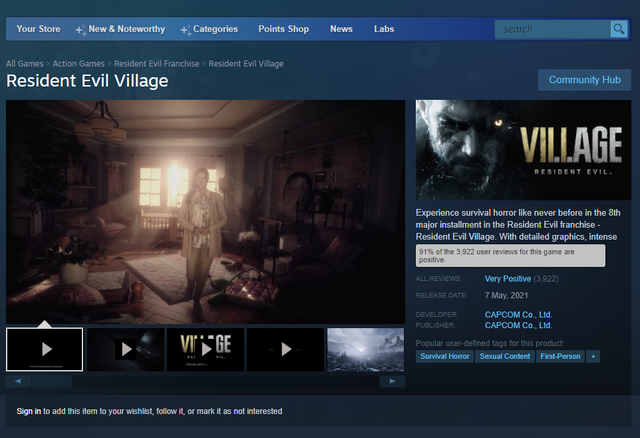The height and width of the screenshot is (438, 640).
Task: Expand more tags with plus button
Action: [593, 356]
